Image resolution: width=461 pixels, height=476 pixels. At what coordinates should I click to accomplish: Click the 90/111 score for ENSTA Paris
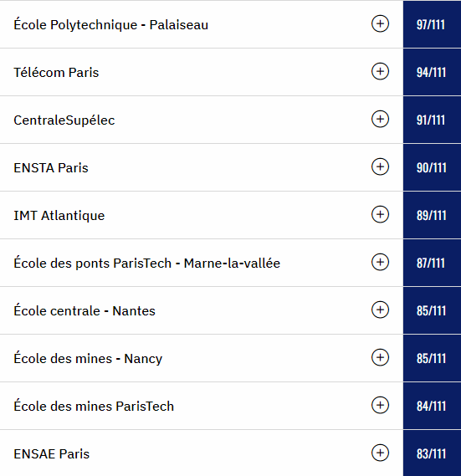[432, 167]
